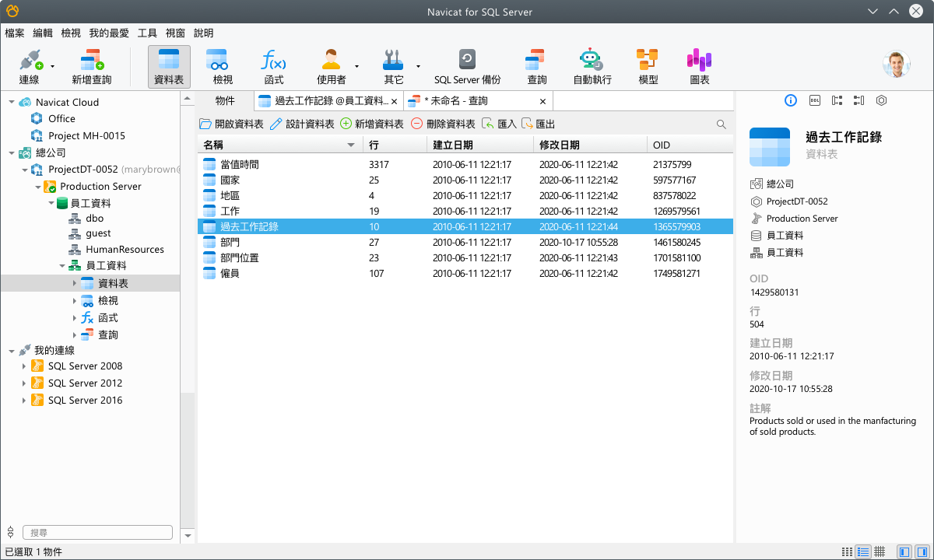The image size is (934, 560).
Task: Click the navigation pane scrollbar down arrow
Action: 188,536
